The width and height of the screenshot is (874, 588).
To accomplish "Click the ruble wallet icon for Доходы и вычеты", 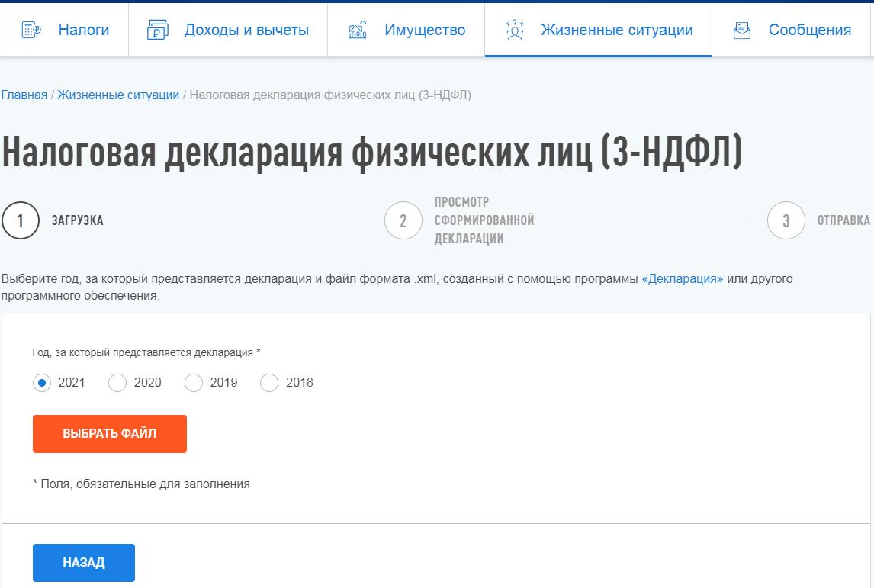I will point(157,31).
